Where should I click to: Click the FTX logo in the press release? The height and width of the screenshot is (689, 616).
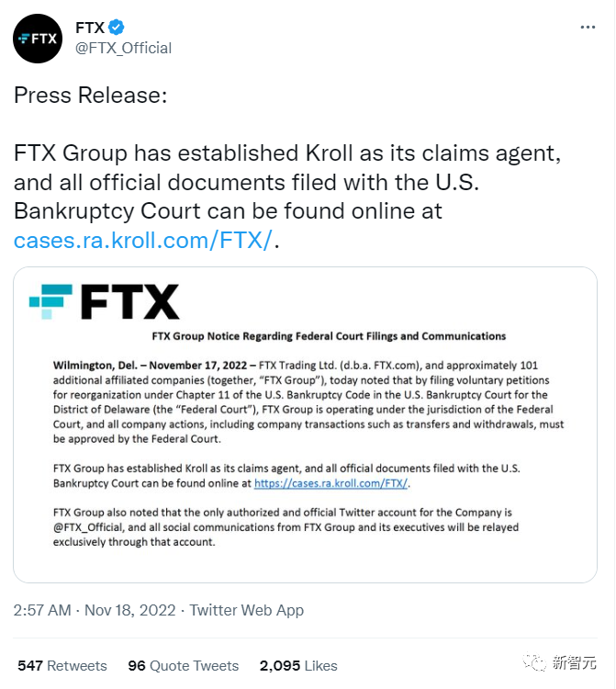tap(105, 301)
